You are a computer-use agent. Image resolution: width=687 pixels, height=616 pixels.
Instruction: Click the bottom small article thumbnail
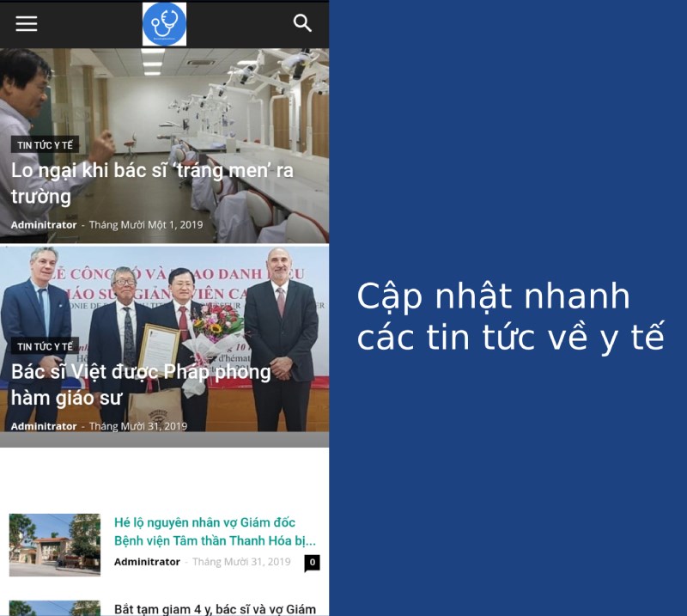coord(54,606)
